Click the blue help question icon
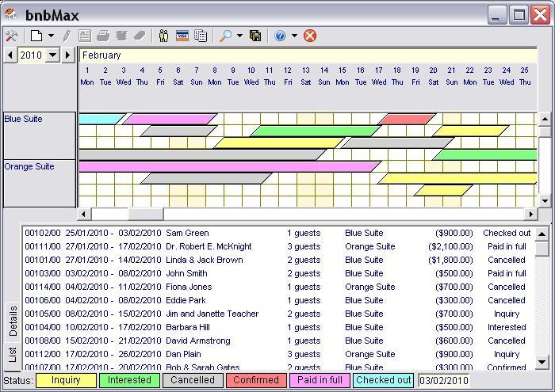555x392 pixels. (x=280, y=36)
